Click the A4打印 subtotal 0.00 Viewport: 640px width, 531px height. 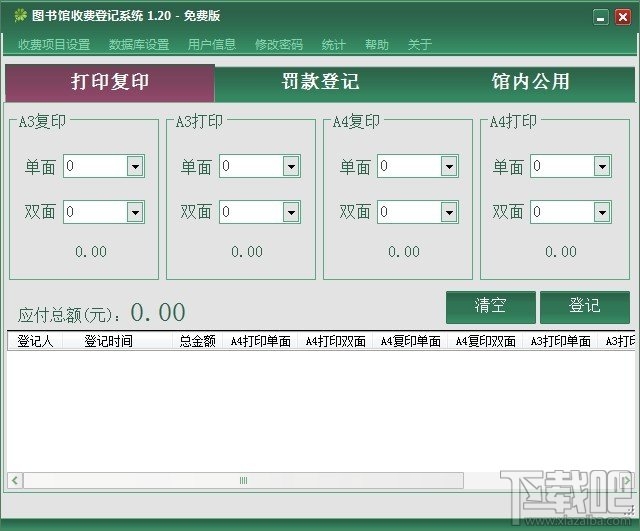[x=561, y=251]
